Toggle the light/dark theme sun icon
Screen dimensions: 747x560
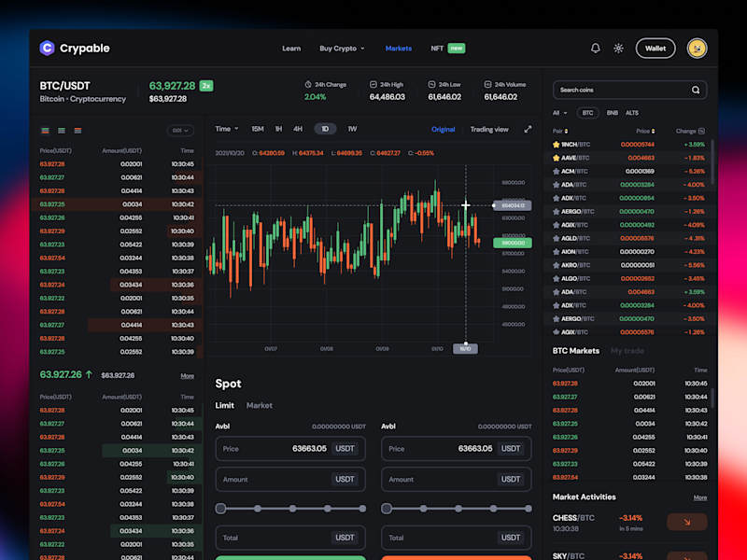coord(618,49)
